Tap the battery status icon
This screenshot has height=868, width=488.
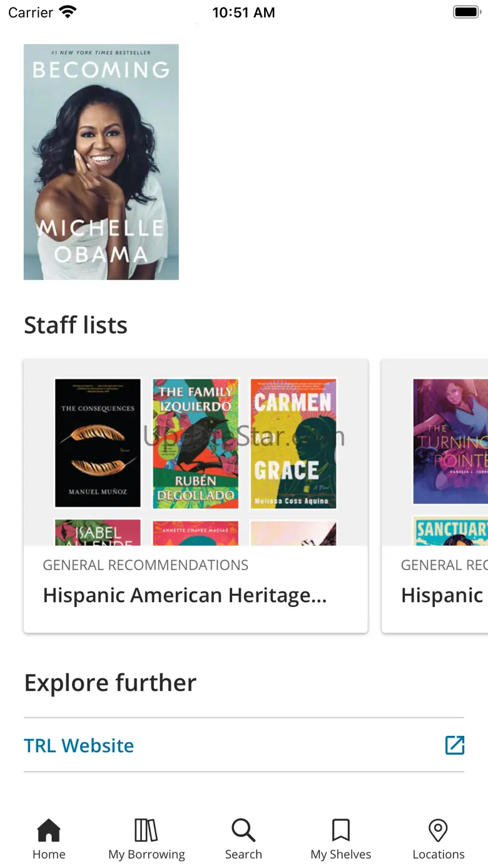(466, 12)
